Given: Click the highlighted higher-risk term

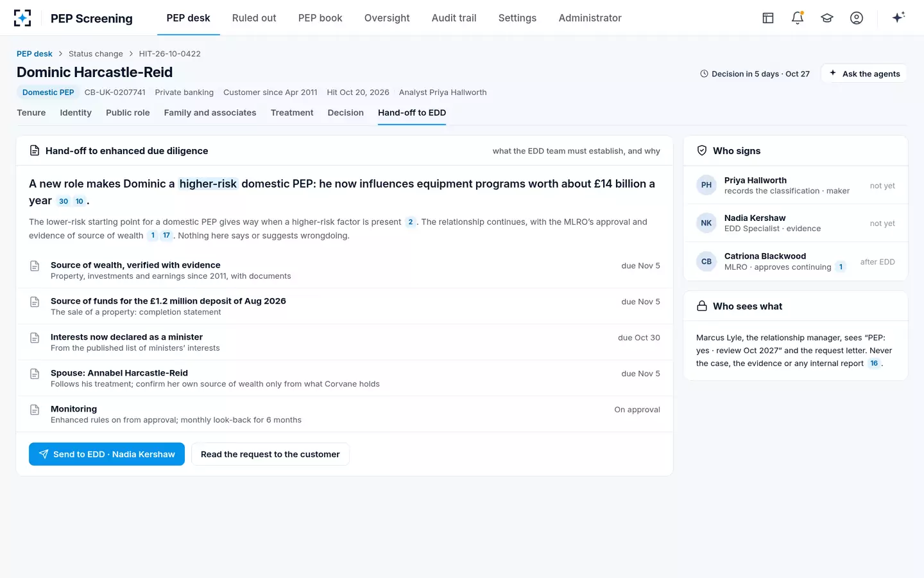Looking at the screenshot, I should point(208,184).
